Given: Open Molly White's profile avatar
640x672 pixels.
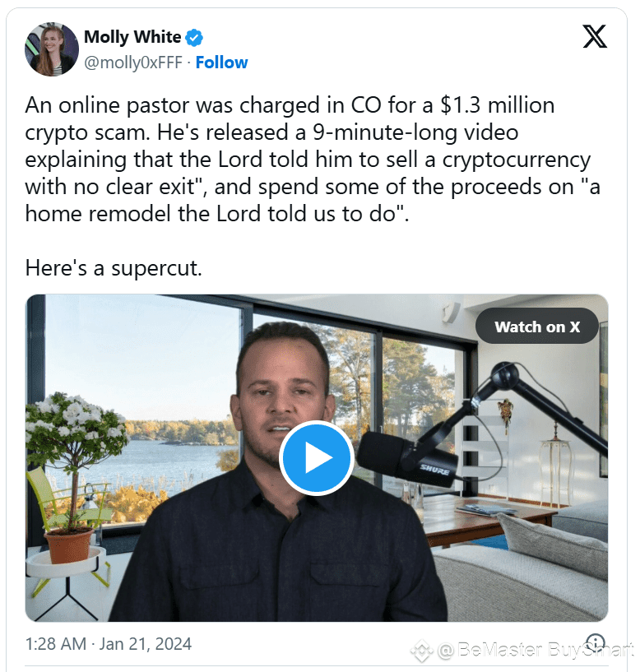Looking at the screenshot, I should (x=52, y=49).
